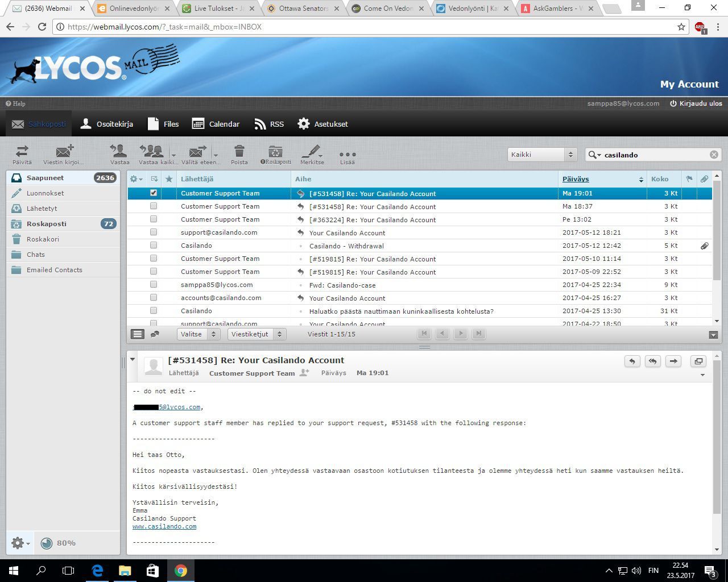Viewport: 728px width, 582px height.
Task: Delete the message with the Poista trash icon
Action: point(239,151)
